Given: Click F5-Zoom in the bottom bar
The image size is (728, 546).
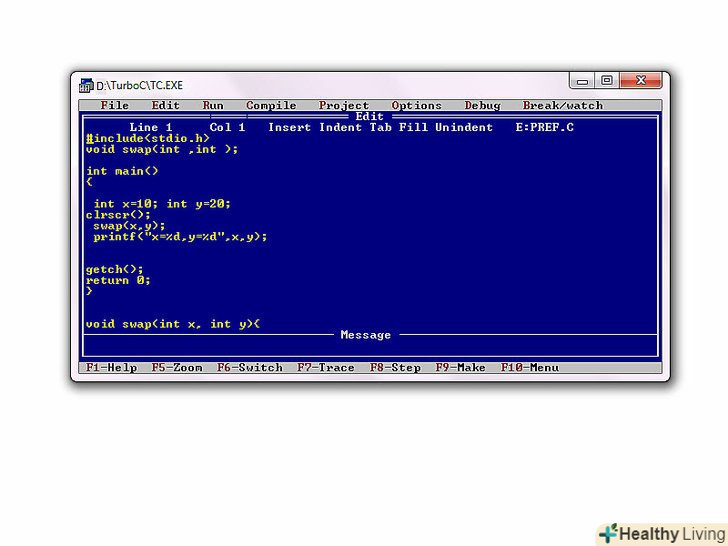Looking at the screenshot, I should (177, 368).
